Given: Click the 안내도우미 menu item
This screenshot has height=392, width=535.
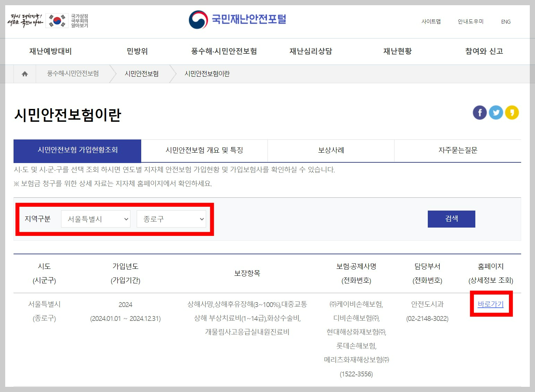Looking at the screenshot, I should point(470,22).
